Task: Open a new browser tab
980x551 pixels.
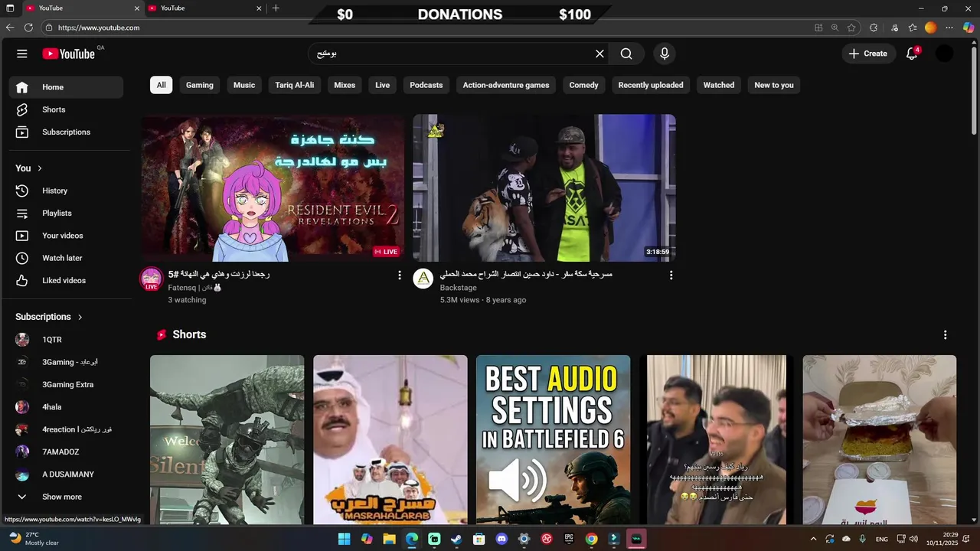Action: 276,8
